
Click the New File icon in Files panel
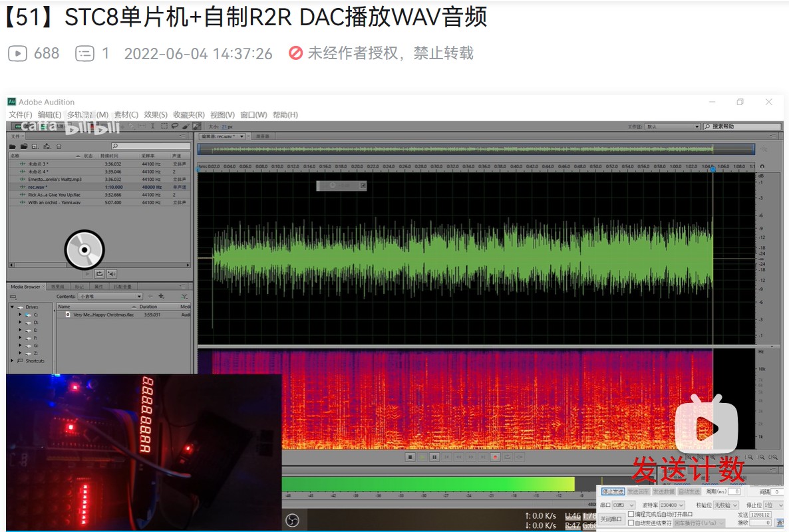point(35,146)
